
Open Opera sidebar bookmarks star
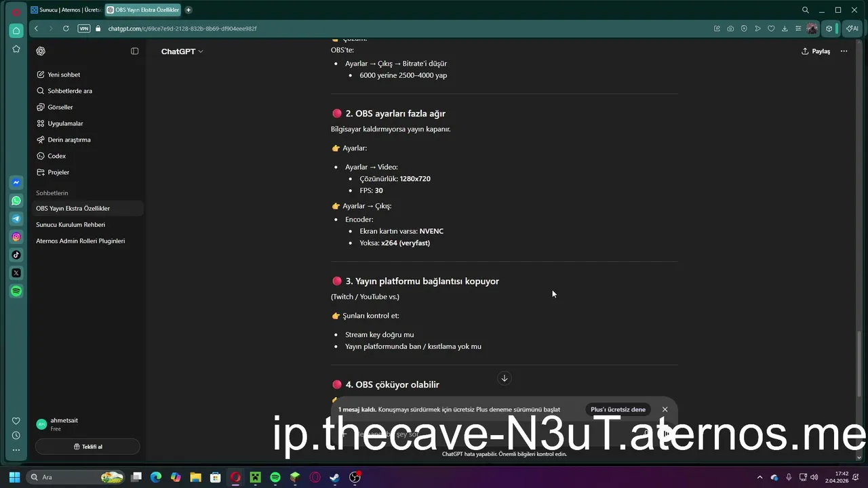[x=16, y=49]
